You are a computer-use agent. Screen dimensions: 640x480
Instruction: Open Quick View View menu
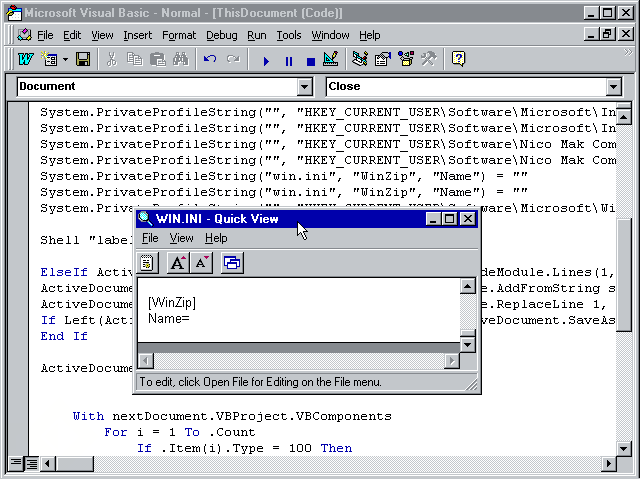pyautogui.click(x=181, y=238)
